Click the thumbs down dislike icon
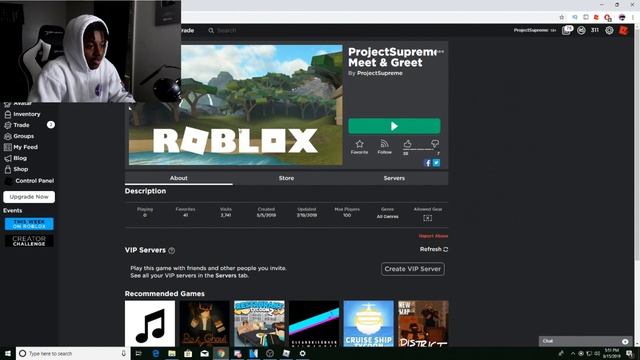 435,144
